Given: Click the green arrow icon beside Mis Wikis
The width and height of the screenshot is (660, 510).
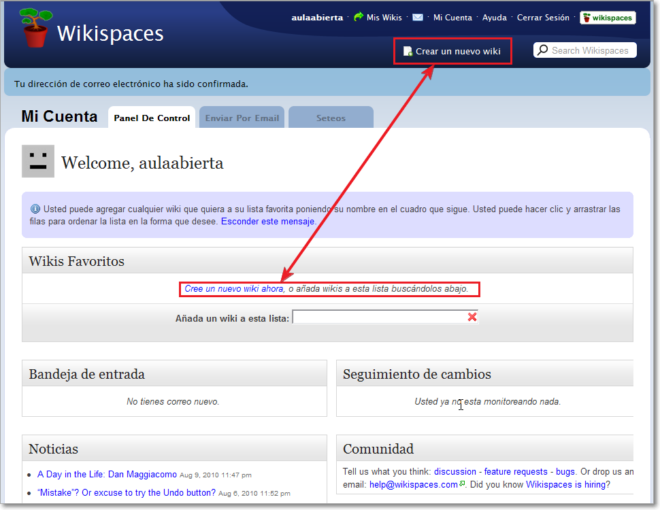Looking at the screenshot, I should click(358, 17).
